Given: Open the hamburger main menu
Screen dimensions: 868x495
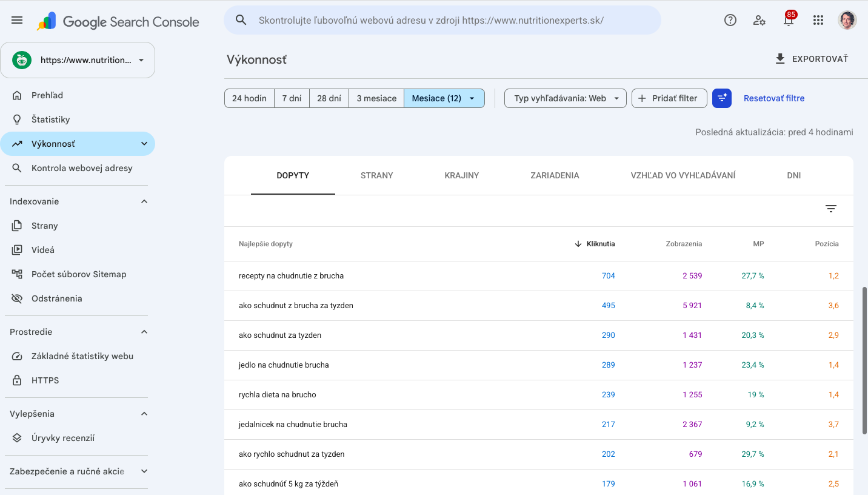Looking at the screenshot, I should [17, 21].
